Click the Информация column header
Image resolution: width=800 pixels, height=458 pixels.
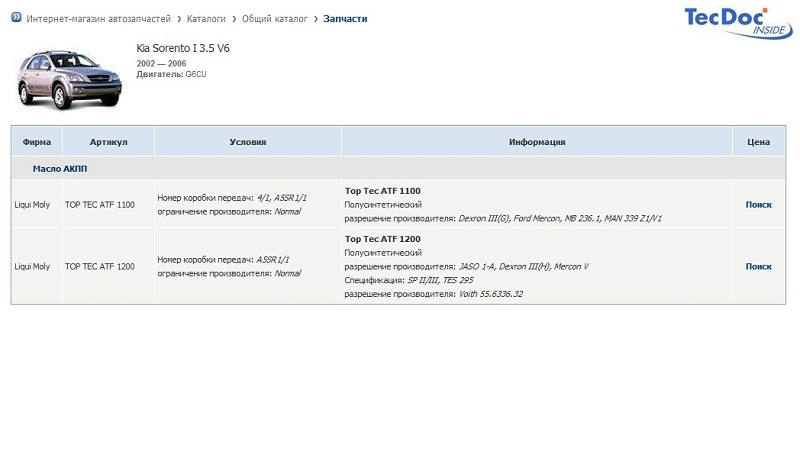pyautogui.click(x=537, y=142)
